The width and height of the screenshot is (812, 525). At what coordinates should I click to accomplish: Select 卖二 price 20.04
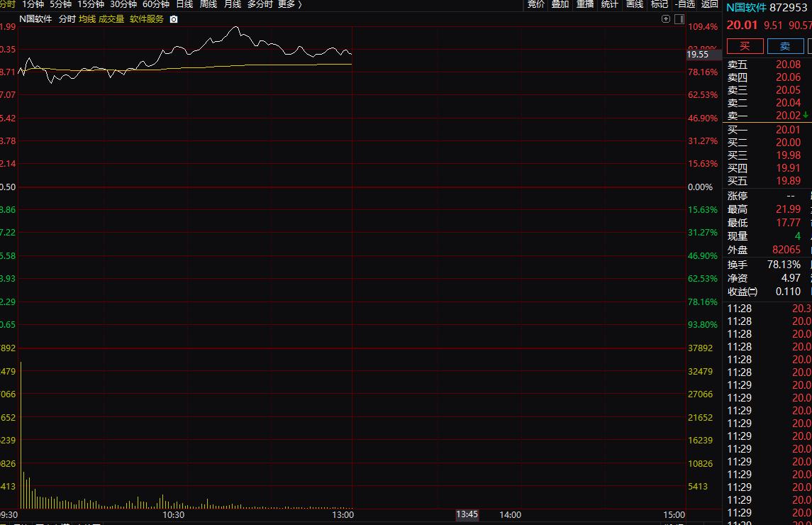(788, 103)
